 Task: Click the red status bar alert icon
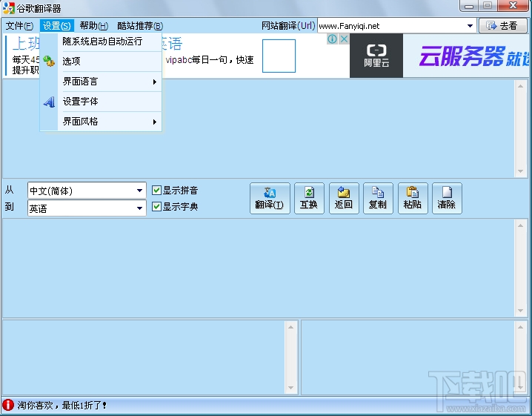[8, 405]
